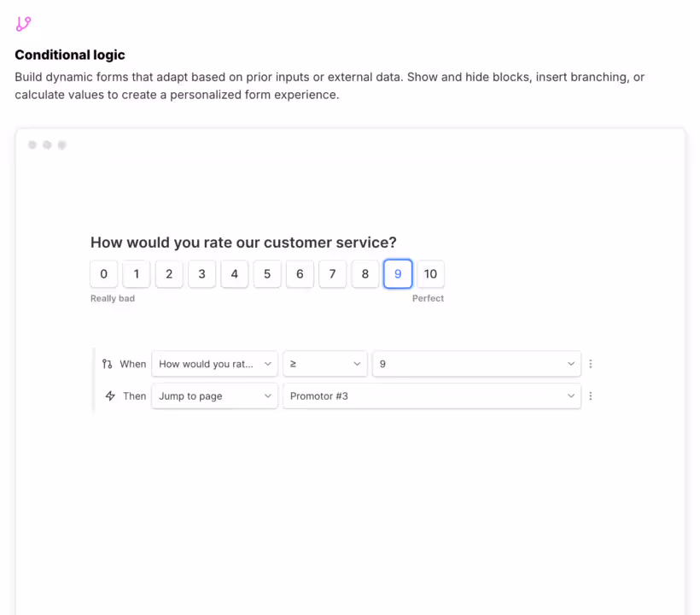
Task: Click the middle gray window dot
Action: click(x=47, y=144)
